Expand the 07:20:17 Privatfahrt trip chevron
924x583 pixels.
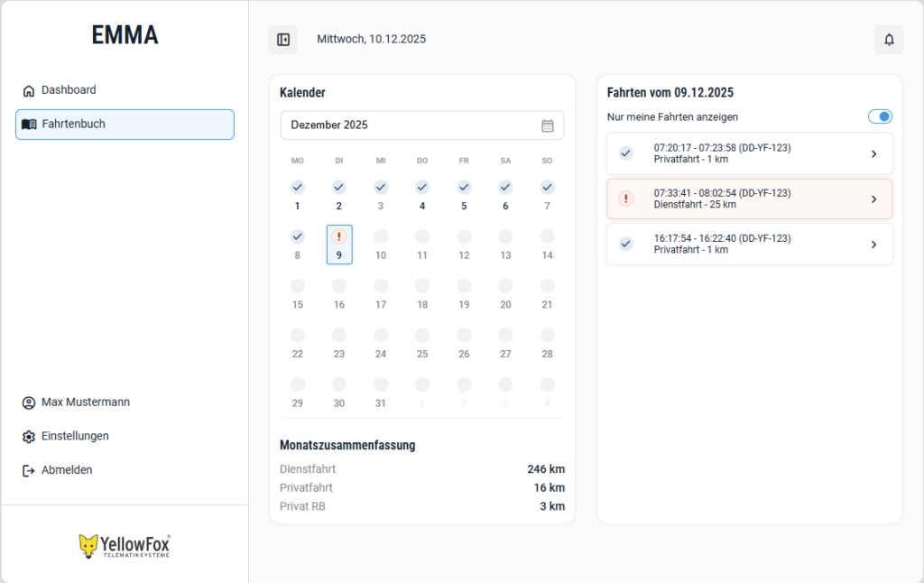click(873, 154)
